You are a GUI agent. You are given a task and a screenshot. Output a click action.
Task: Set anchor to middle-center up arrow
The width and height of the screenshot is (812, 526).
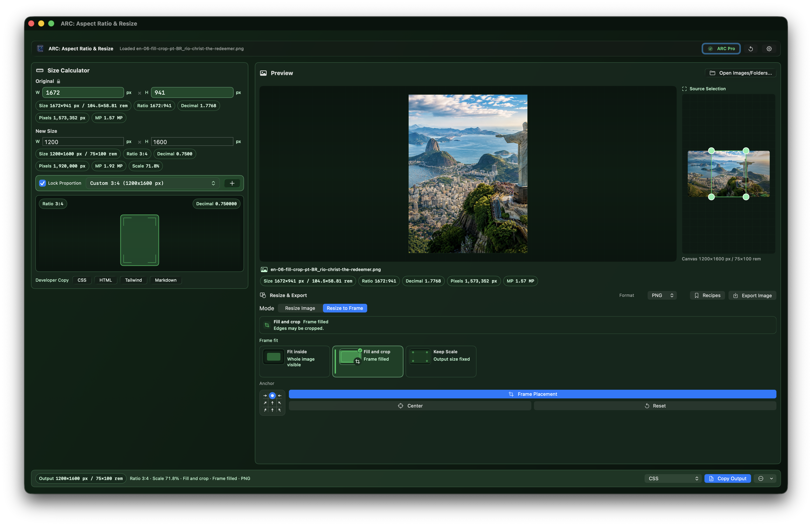(272, 403)
